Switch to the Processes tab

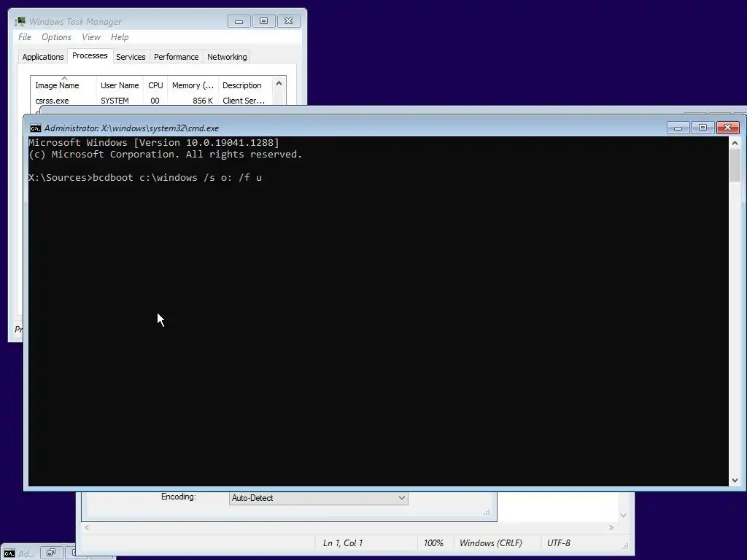90,55
